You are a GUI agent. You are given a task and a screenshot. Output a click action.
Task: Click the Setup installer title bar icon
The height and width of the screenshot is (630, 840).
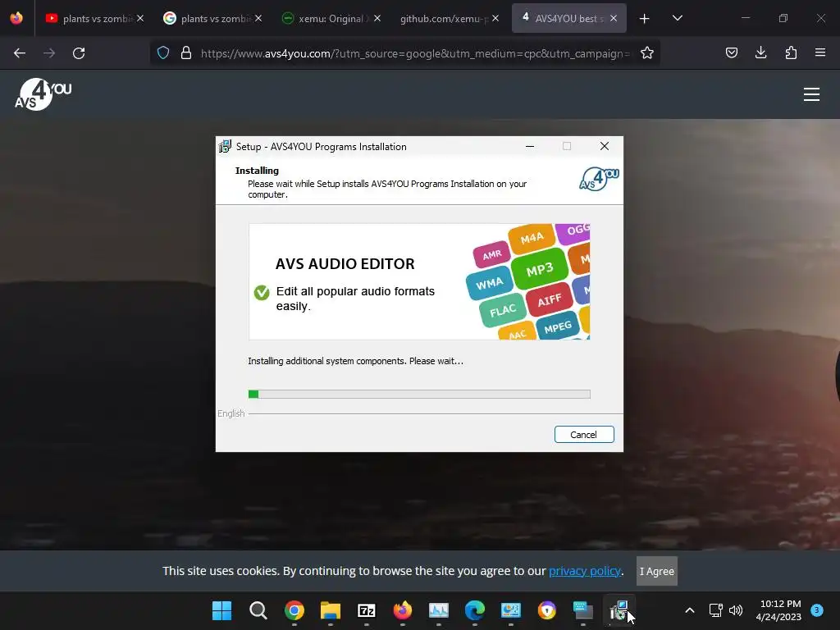(225, 146)
